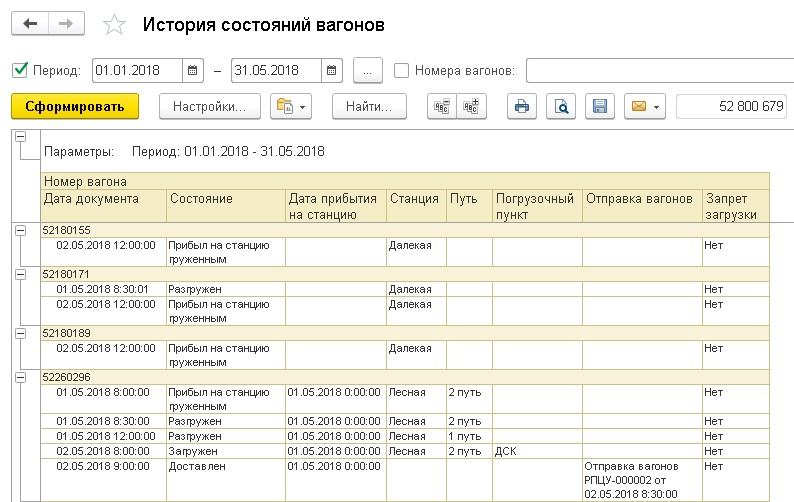The width and height of the screenshot is (794, 502).
Task: Open the Настройки... button
Action: coord(216,106)
